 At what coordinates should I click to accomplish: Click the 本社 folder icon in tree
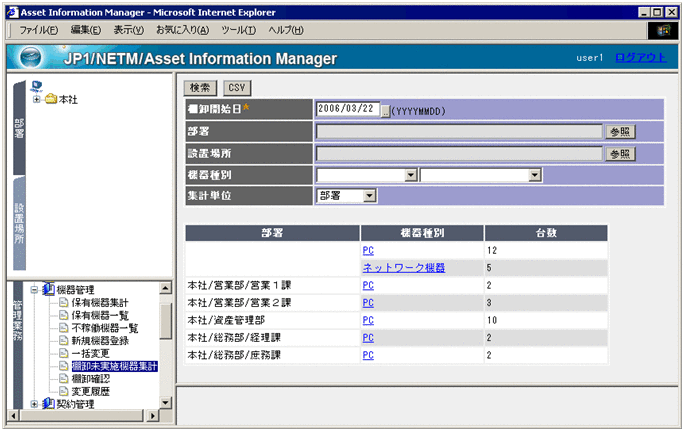(51, 99)
